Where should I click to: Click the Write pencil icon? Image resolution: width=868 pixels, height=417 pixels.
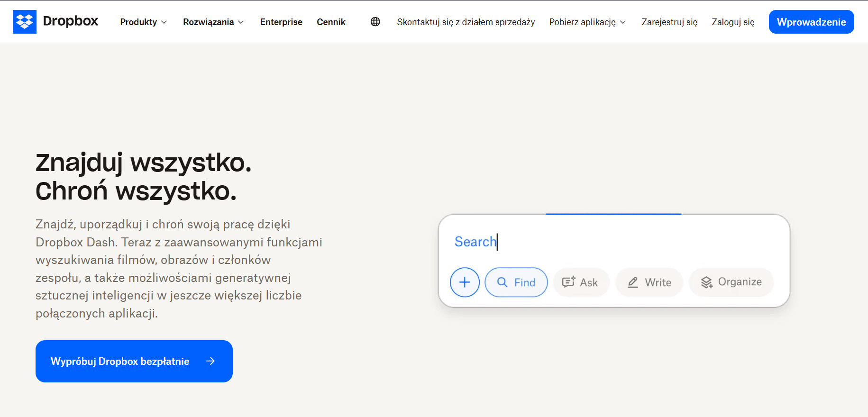633,282
